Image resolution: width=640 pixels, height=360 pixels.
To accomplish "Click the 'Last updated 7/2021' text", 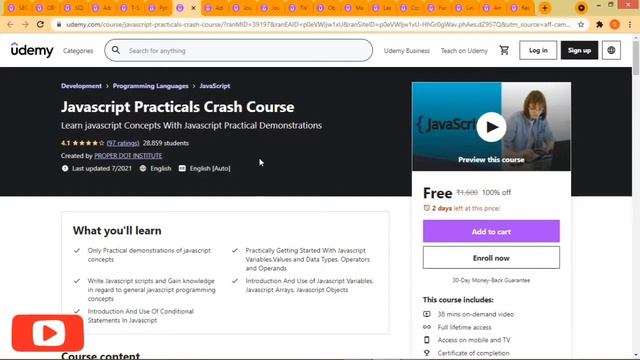I will click(102, 168).
